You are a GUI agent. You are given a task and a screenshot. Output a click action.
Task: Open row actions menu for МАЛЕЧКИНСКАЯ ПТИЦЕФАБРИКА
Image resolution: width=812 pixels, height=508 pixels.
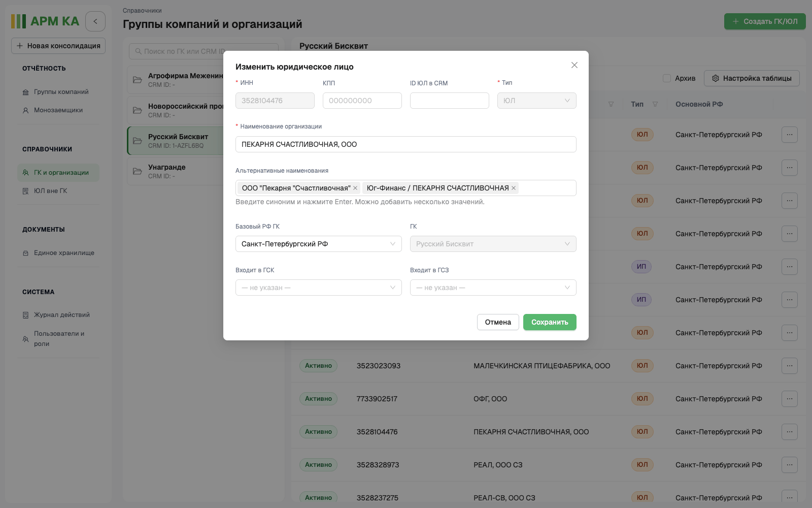click(x=790, y=366)
